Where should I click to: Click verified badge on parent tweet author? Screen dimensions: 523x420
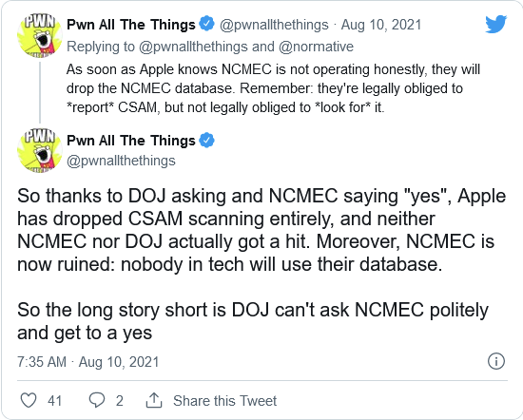[206, 24]
